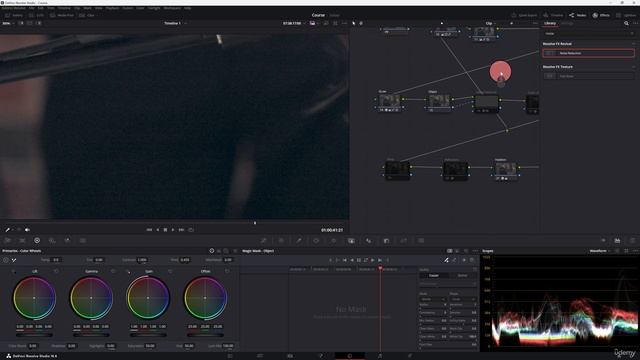Choose the Better quality button in Magic Mask
The image size is (640, 360).
click(462, 276)
